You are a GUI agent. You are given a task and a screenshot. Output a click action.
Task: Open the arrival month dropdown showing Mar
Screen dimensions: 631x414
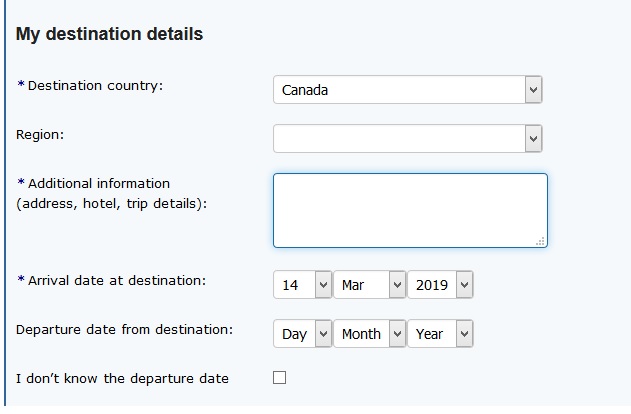pyautogui.click(x=370, y=285)
